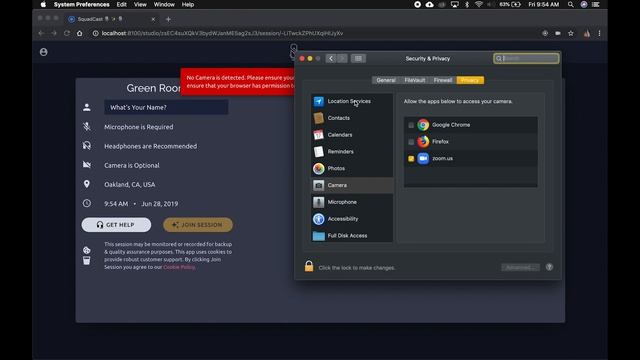Select Reminders in the privacy list
Viewport: 640px width, 360px height.
point(352,151)
